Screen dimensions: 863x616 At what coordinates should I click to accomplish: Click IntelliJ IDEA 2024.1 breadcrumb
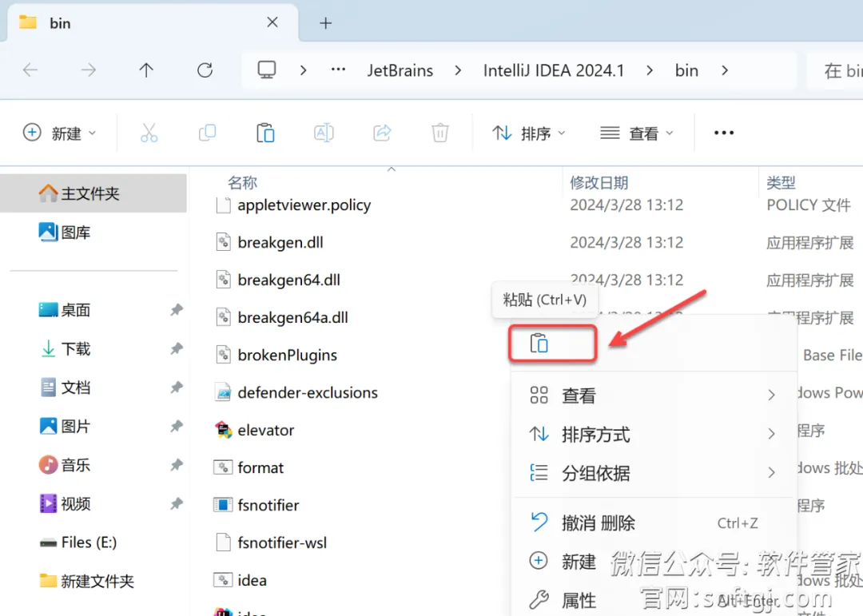coord(554,70)
